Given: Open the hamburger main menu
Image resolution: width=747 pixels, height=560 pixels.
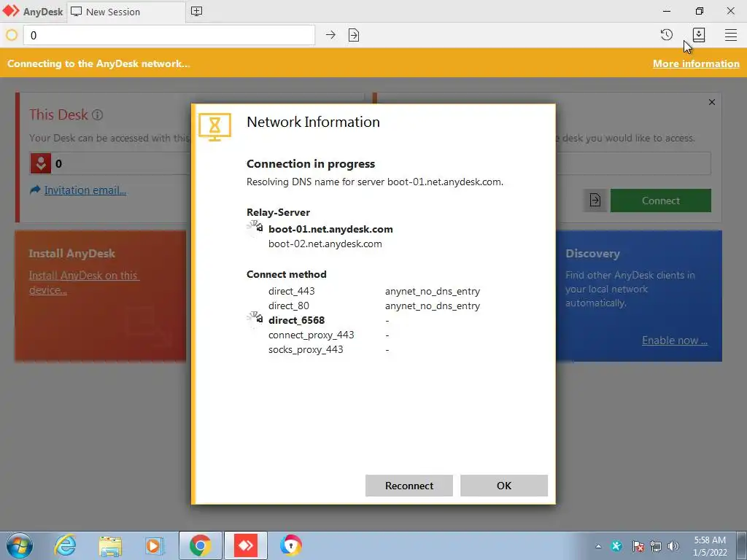Looking at the screenshot, I should 731,35.
